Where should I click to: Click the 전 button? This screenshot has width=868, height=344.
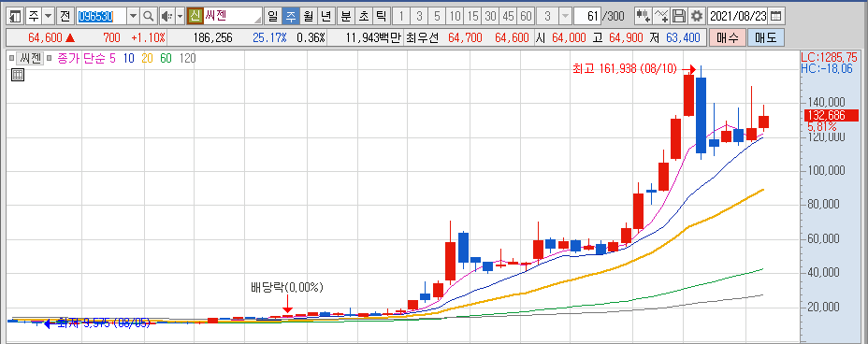click(65, 16)
